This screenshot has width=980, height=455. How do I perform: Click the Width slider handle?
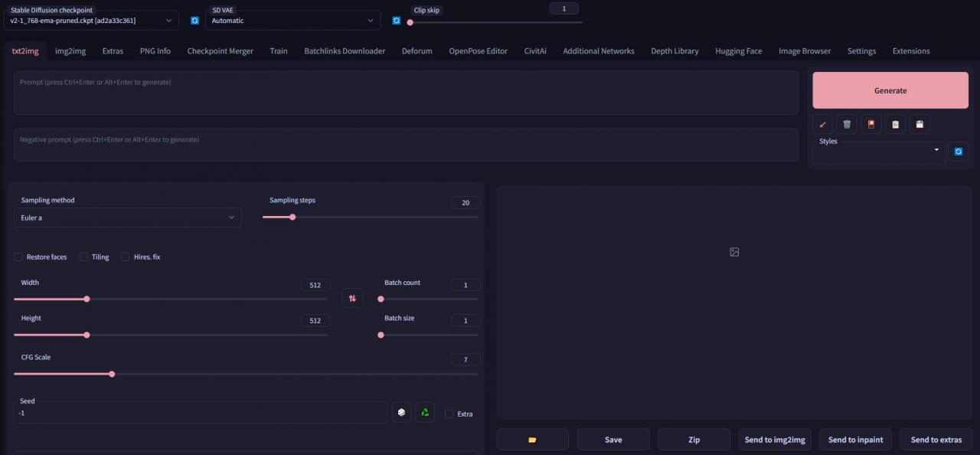click(87, 299)
